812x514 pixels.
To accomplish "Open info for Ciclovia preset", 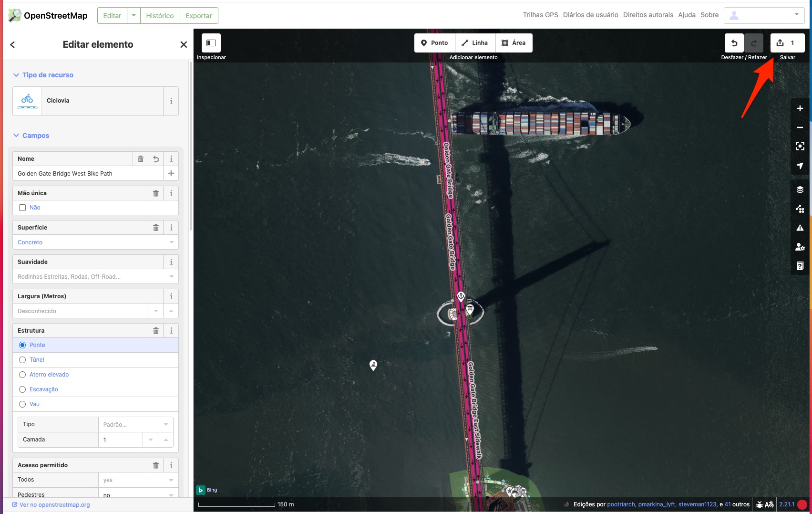I will (x=171, y=101).
